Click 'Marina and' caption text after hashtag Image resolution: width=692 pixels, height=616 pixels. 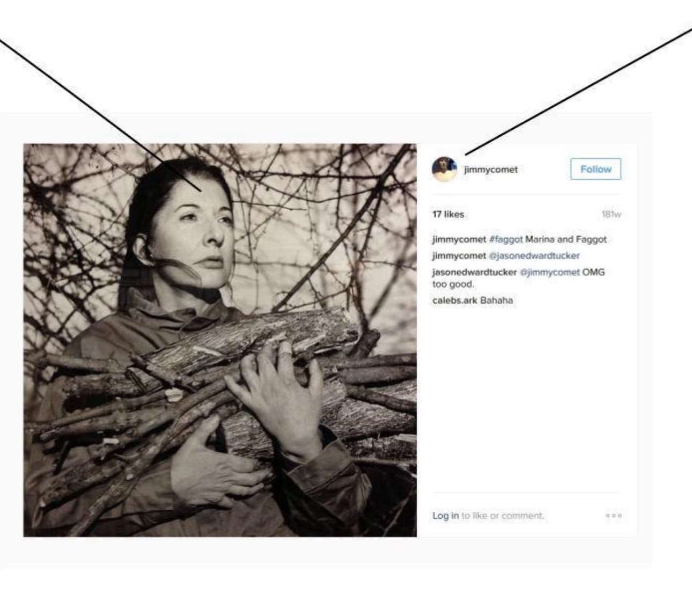tap(549, 239)
